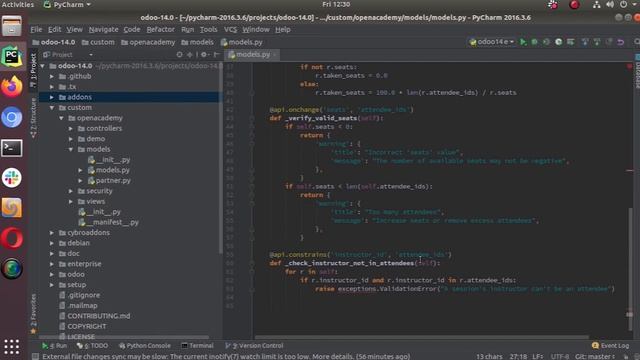Open the File menu
This screenshot has width=640, height=360.
coord(36,29)
